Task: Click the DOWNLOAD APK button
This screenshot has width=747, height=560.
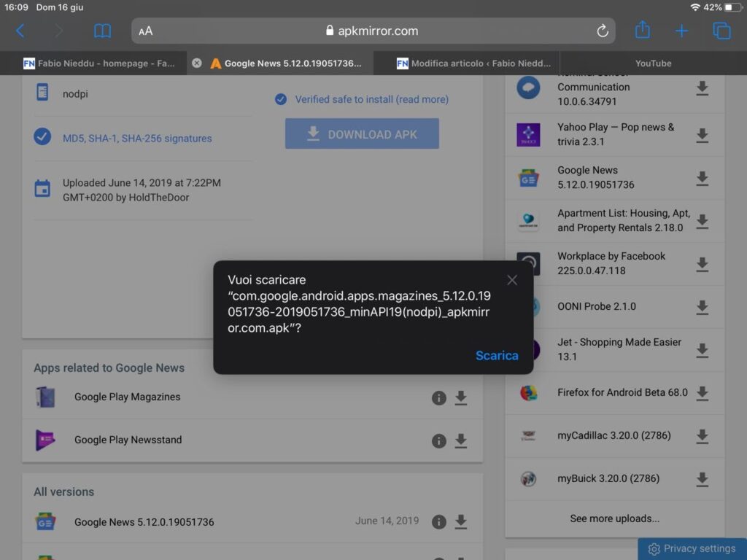Action: click(x=362, y=134)
